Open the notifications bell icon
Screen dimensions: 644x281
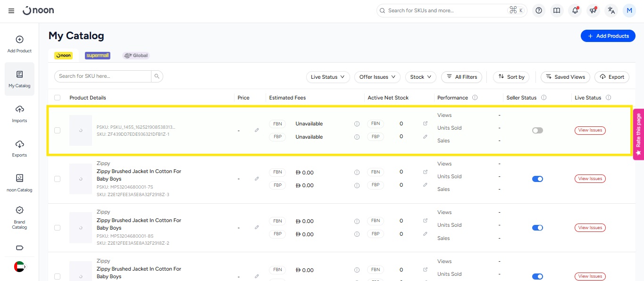[575, 10]
